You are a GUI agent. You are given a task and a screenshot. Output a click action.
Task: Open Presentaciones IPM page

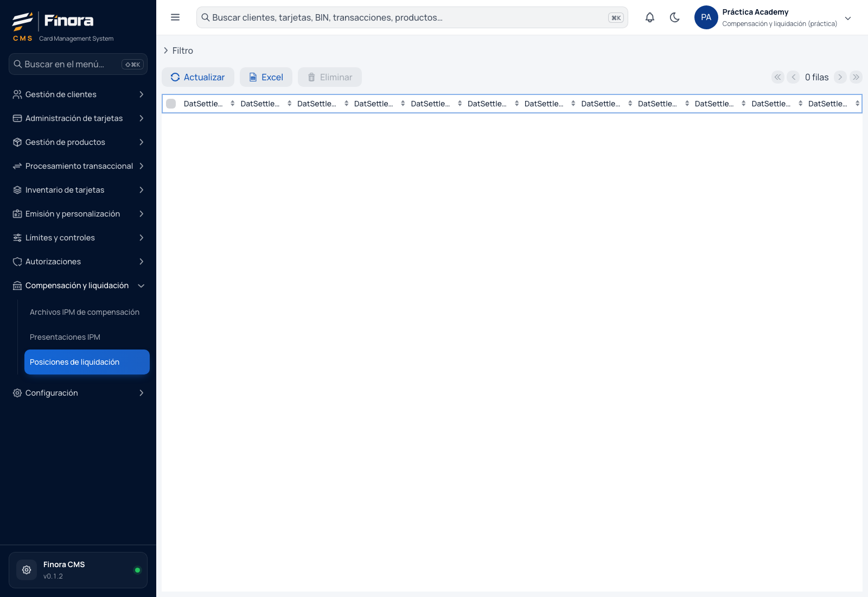(x=87, y=337)
